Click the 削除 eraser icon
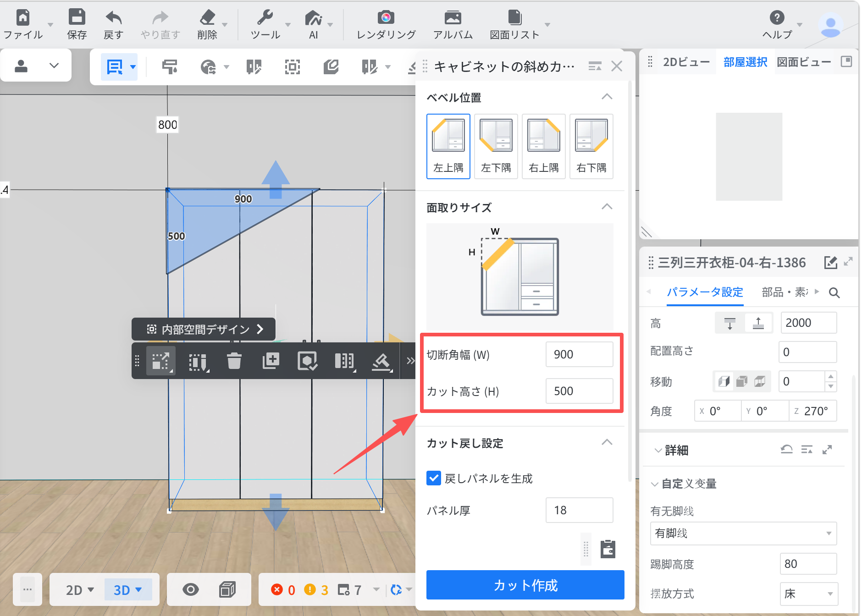Image resolution: width=862 pixels, height=616 pixels. 207,17
